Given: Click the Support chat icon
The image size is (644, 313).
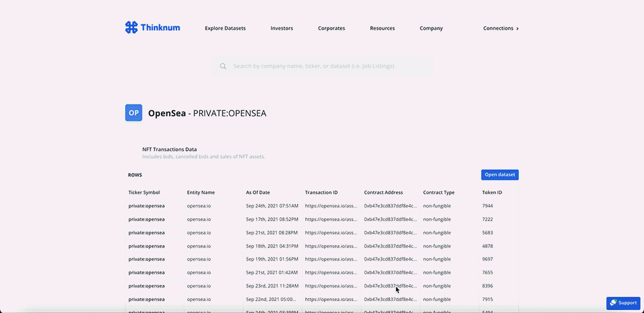Looking at the screenshot, I should (614, 303).
